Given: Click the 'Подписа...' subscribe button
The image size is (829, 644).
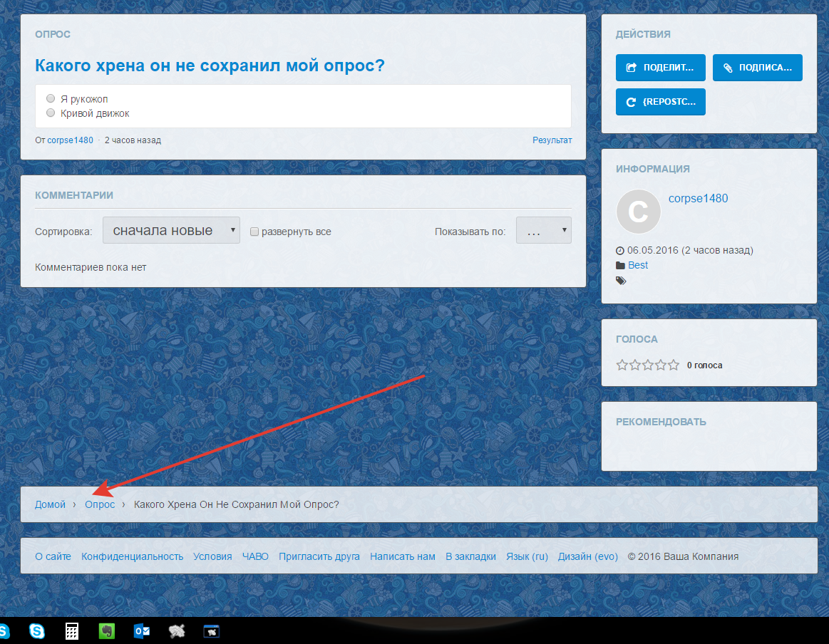Looking at the screenshot, I should coord(757,68).
